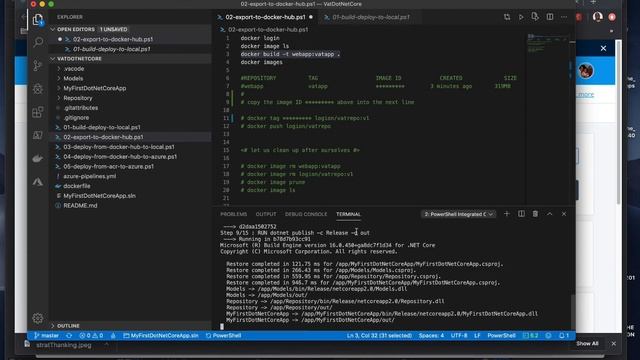Click breadcrumb 02-export-to-docker-hub.ps1
Viewport: 640px width, 360px height.
click(268, 30)
